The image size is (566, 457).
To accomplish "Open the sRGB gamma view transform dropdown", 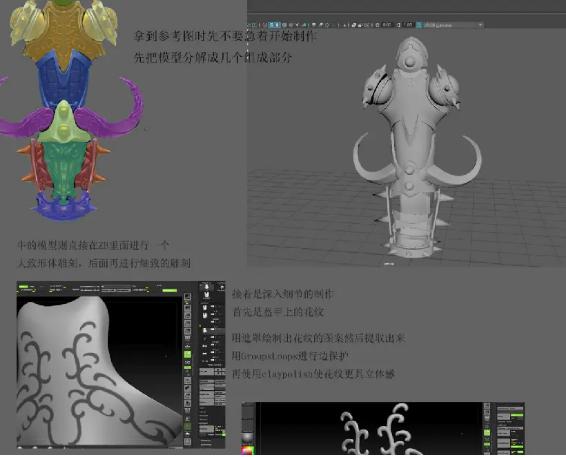I will tap(453, 25).
